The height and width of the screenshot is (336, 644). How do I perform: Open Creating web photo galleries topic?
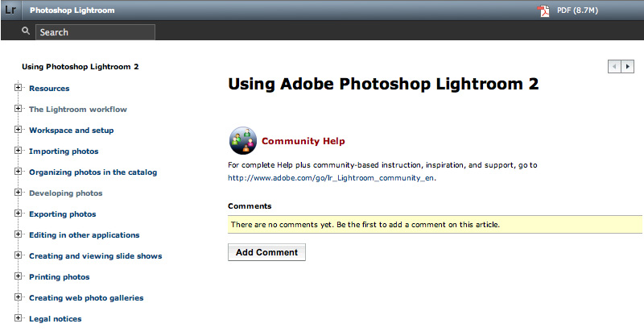(86, 298)
